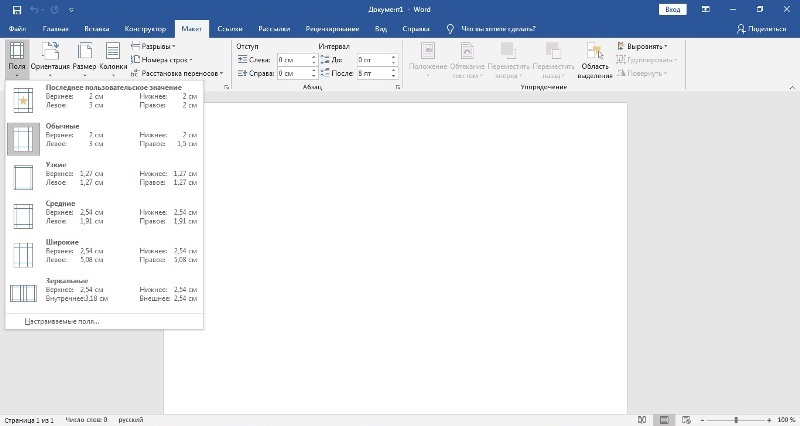
Task: Open Область выделения (Selection Pane)
Action: pyautogui.click(x=594, y=60)
